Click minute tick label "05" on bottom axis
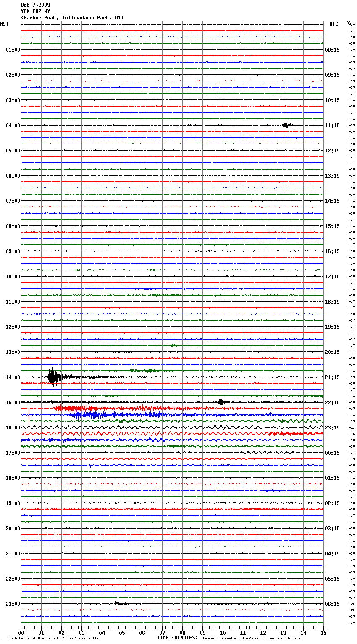The height and width of the screenshot is (644, 357). [122, 633]
